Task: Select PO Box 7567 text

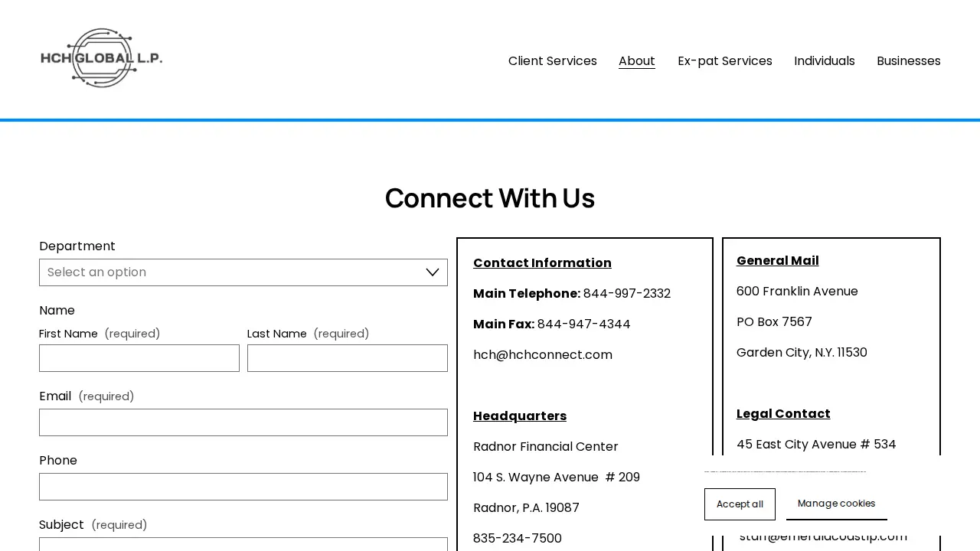Action: pyautogui.click(x=774, y=322)
